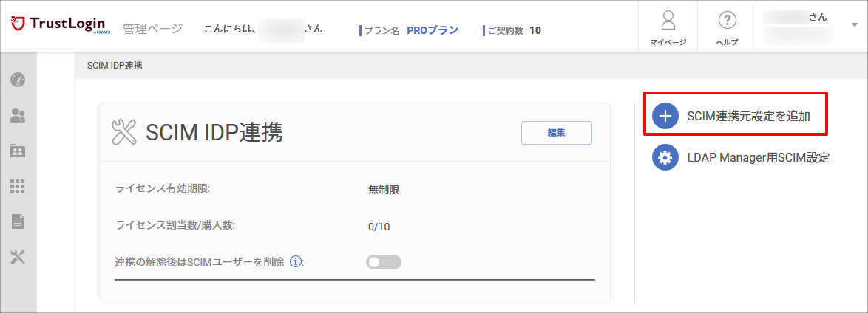The image size is (868, 313).
Task: Toggle 連携の解除後はSCIMユーザーを削除 switch
Action: (384, 262)
